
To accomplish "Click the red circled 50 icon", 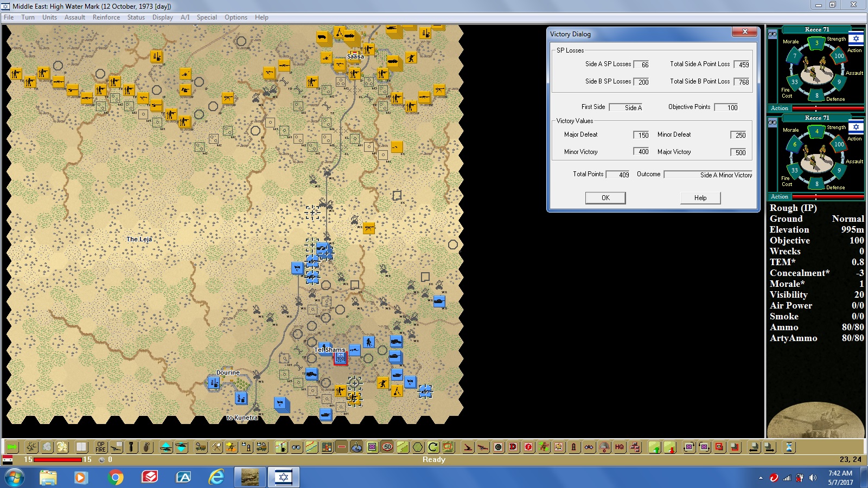I will (x=387, y=447).
